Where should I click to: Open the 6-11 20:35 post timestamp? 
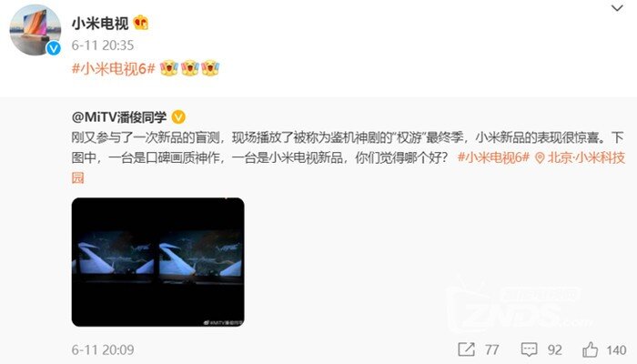[x=103, y=45]
